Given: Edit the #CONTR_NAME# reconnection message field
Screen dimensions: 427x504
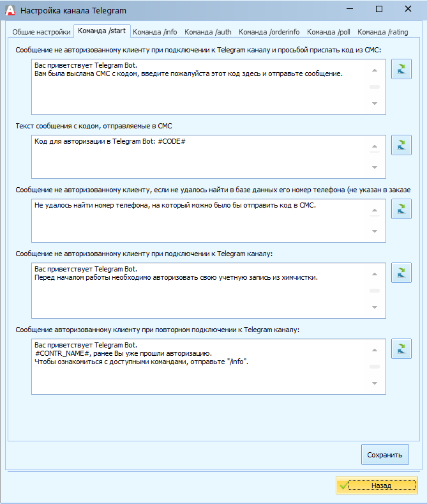Looking at the screenshot, I should pos(208,367).
